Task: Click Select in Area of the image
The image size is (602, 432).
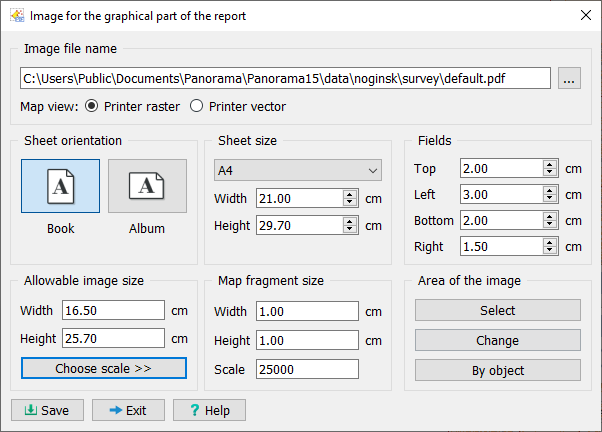Action: point(497,310)
